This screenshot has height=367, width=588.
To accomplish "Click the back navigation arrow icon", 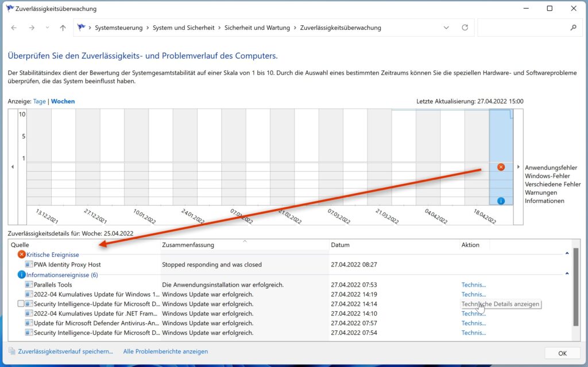I will tap(13, 27).
